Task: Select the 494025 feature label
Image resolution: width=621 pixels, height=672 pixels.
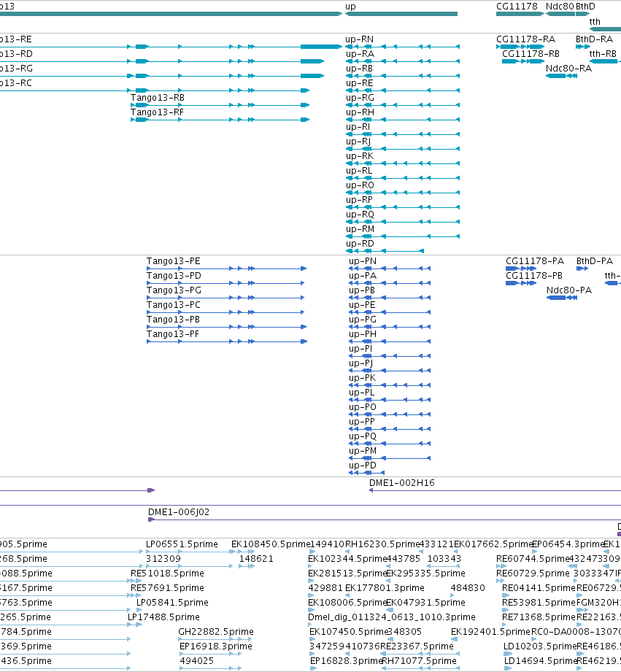Action: point(197,661)
